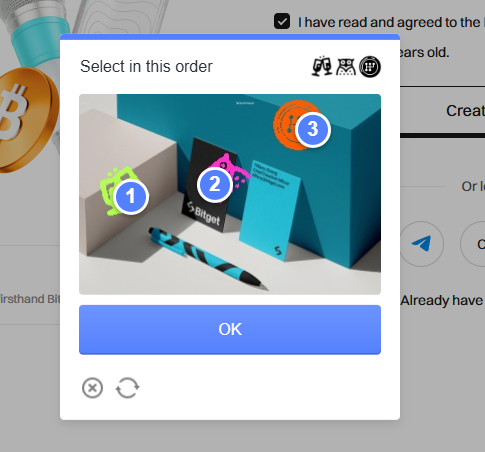Viewport: 485px width, 452px height.
Task: Click numbered marker 2 on pink owl
Action: click(x=215, y=184)
